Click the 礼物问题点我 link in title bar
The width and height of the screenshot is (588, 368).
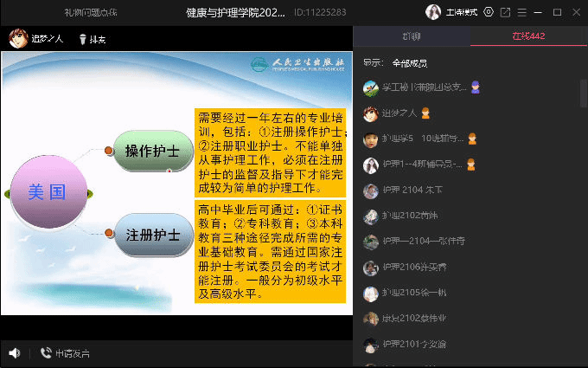click(x=92, y=12)
